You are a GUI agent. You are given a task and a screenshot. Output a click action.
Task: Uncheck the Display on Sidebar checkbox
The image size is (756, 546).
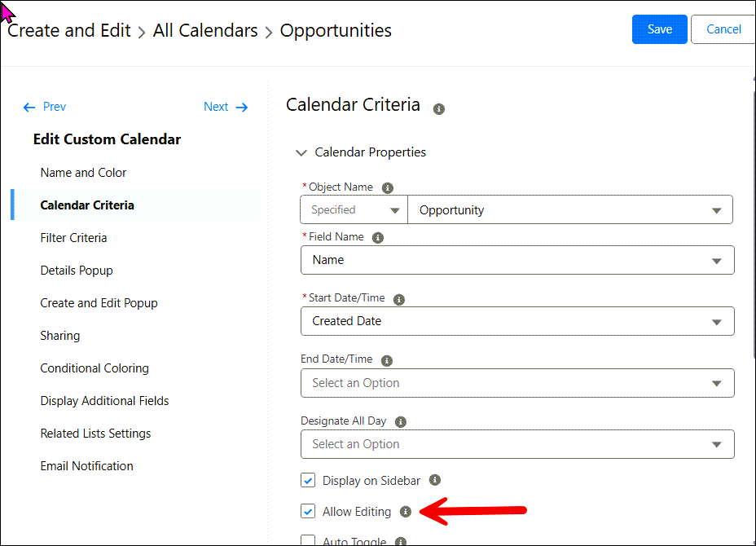coord(308,481)
